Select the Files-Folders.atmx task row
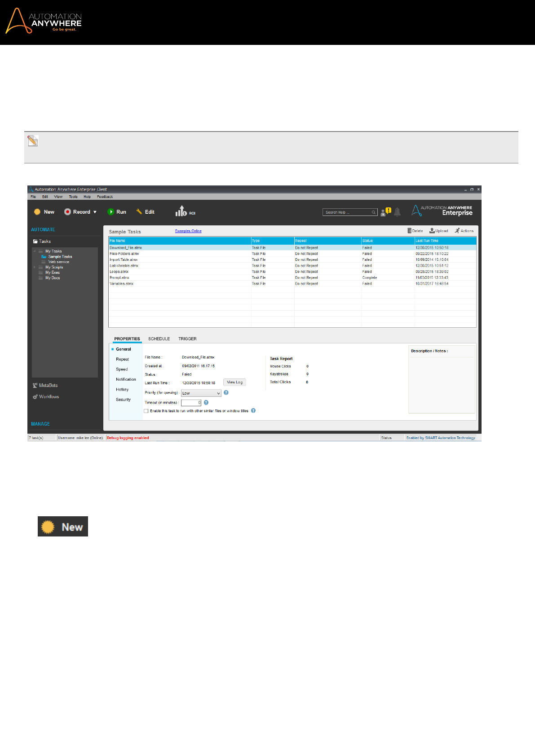Screen dimensions: 535x756 coord(292,254)
